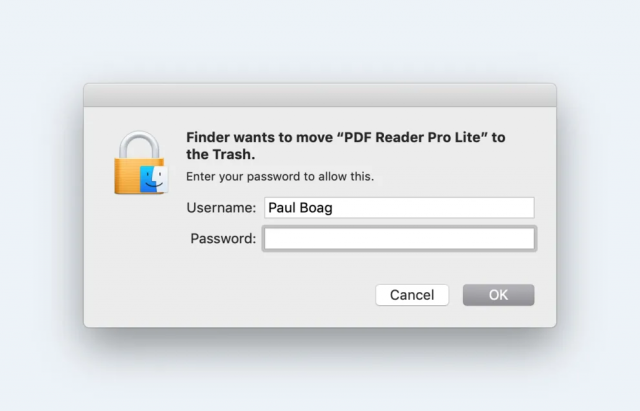
Task: Click "Enter your password to allow this" text
Action: click(280, 177)
